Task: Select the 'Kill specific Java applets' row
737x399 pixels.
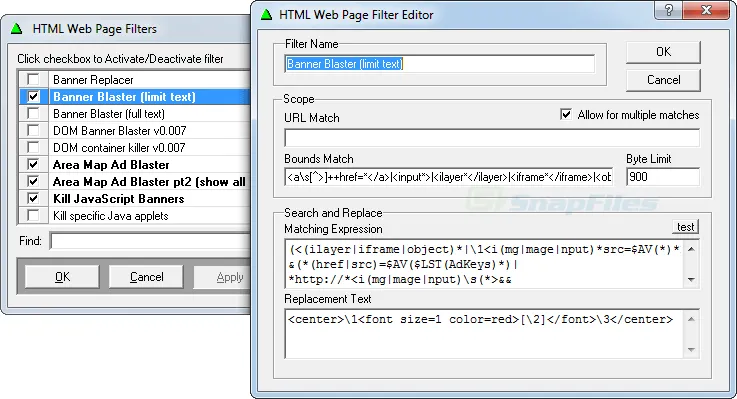Action: click(135, 215)
